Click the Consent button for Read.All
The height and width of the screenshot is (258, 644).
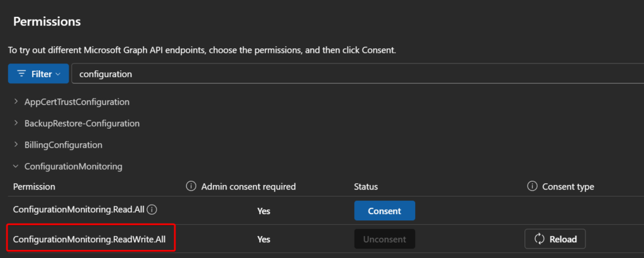384,211
